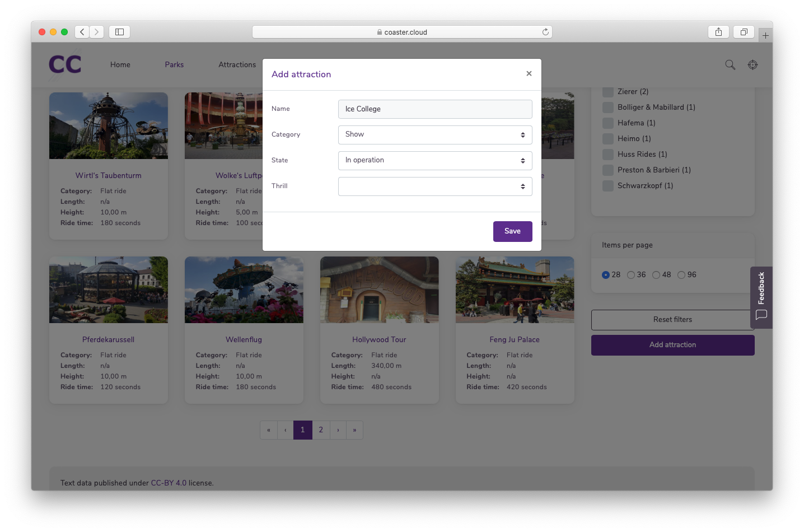804x532 pixels.
Task: Toggle the Safari sidebar icon
Action: click(x=119, y=32)
